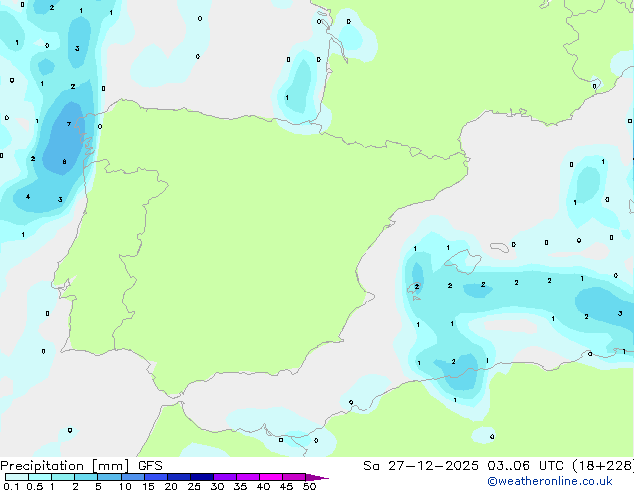The image size is (634, 490).
Task: Click the '03..06 UTC' time text
Action: pyautogui.click(x=525, y=466)
